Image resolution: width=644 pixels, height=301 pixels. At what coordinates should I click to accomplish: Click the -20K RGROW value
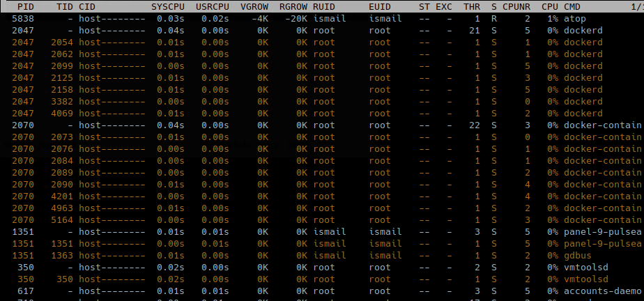pyautogui.click(x=296, y=19)
